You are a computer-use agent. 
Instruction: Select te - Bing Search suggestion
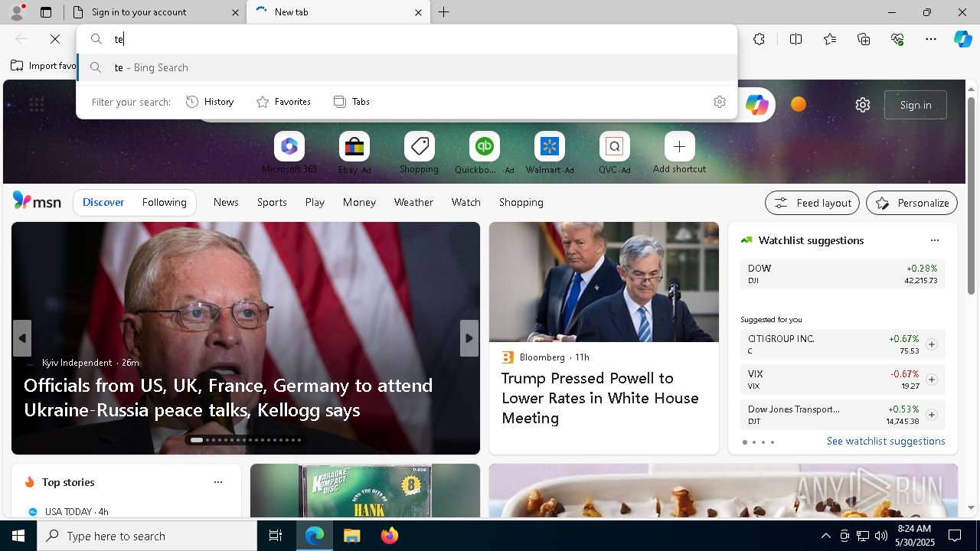click(x=407, y=67)
